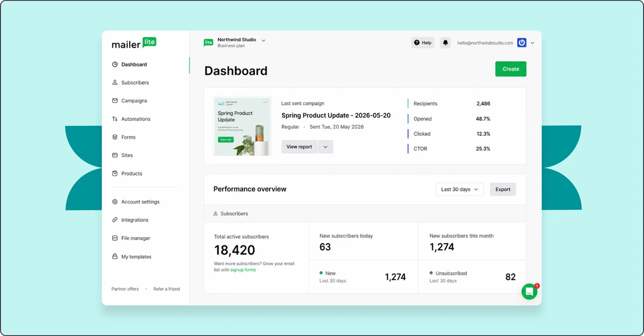Click the Subscribers person icon in sidebar
The width and height of the screenshot is (644, 336).
click(x=115, y=82)
